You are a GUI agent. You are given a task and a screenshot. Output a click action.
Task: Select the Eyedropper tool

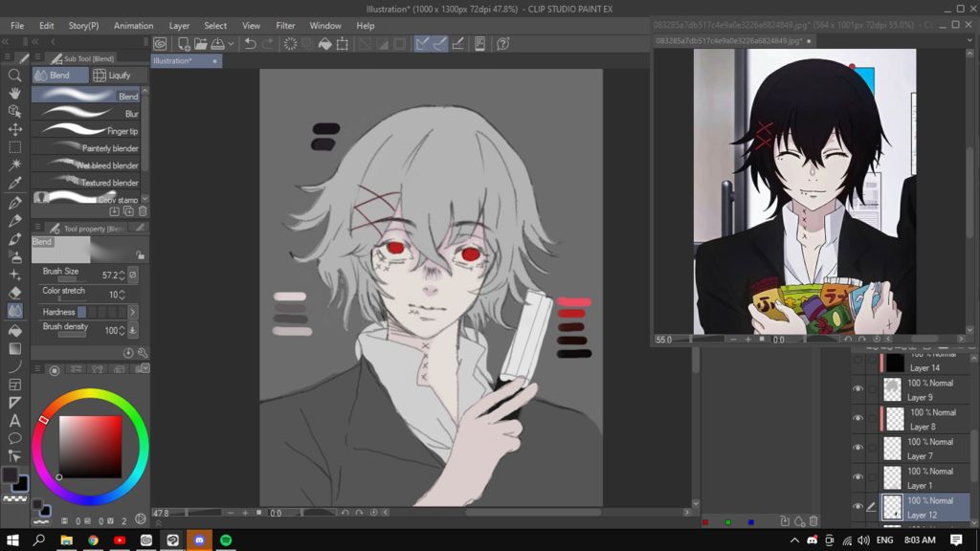tap(15, 184)
